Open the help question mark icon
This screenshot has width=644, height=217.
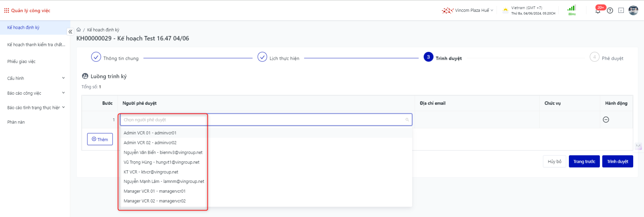point(610,10)
